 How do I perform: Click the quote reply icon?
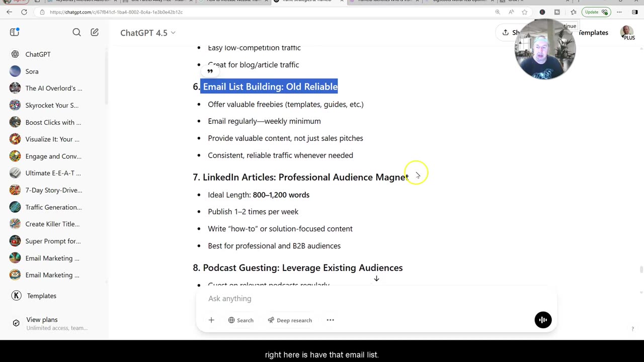coord(210,71)
